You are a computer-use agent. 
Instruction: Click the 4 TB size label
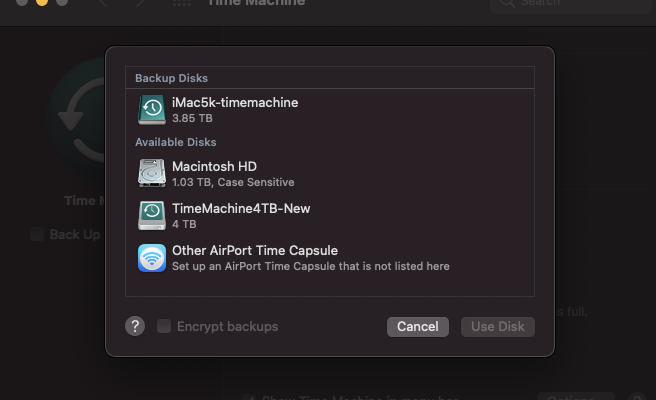[184, 224]
